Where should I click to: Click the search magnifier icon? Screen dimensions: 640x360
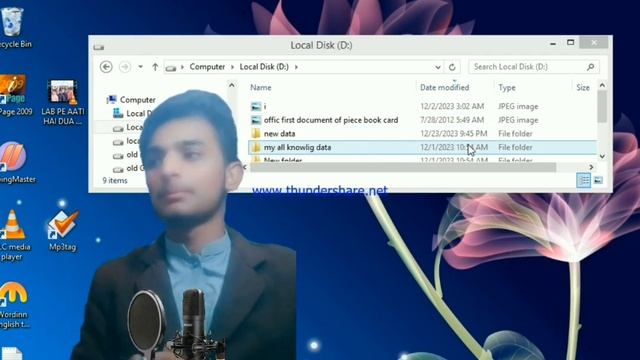coord(591,67)
